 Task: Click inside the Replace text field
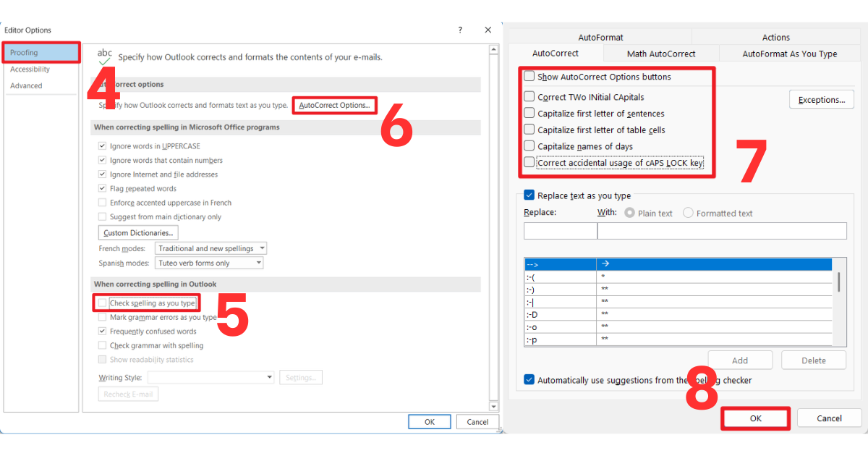coord(560,231)
